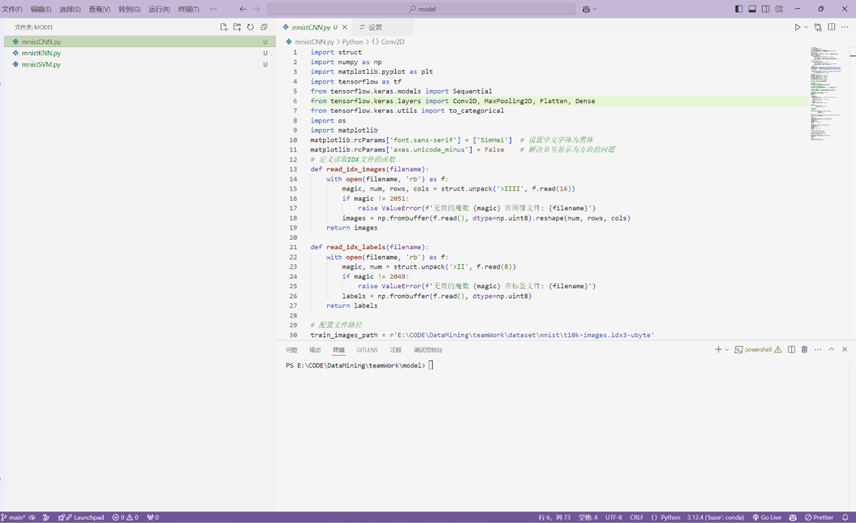Click Go Live in status bar
The width and height of the screenshot is (856, 523).
click(767, 517)
